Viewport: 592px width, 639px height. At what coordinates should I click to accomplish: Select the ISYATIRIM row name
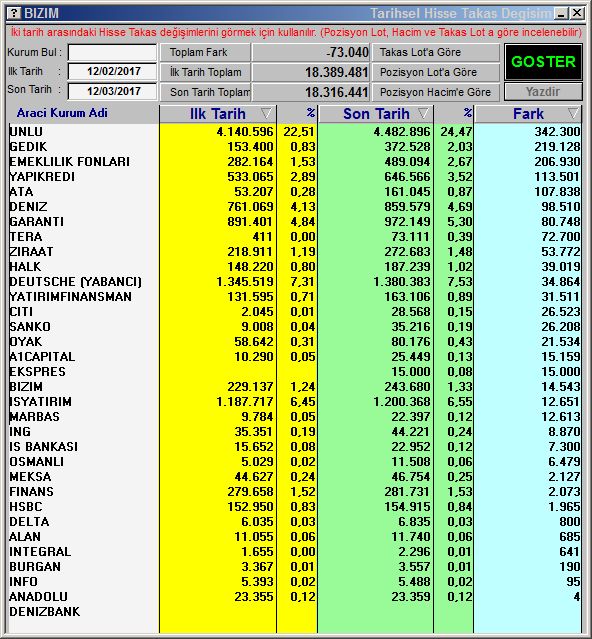click(x=41, y=401)
